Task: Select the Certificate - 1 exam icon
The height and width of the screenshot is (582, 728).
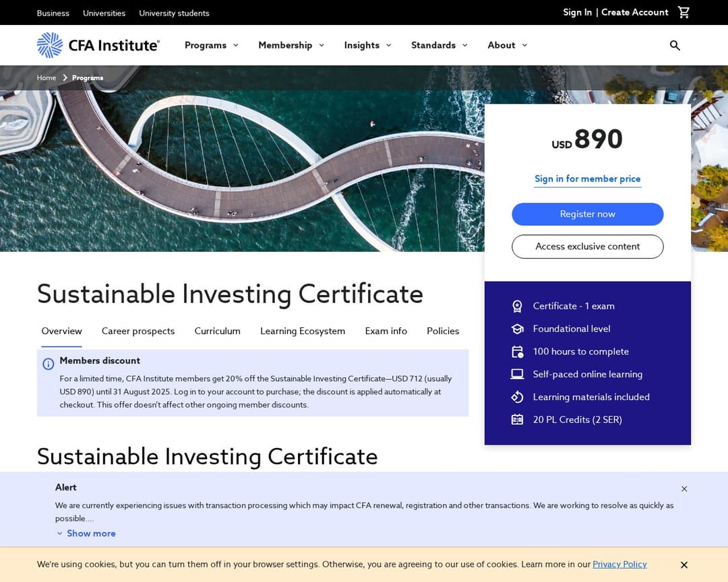Action: coord(517,306)
